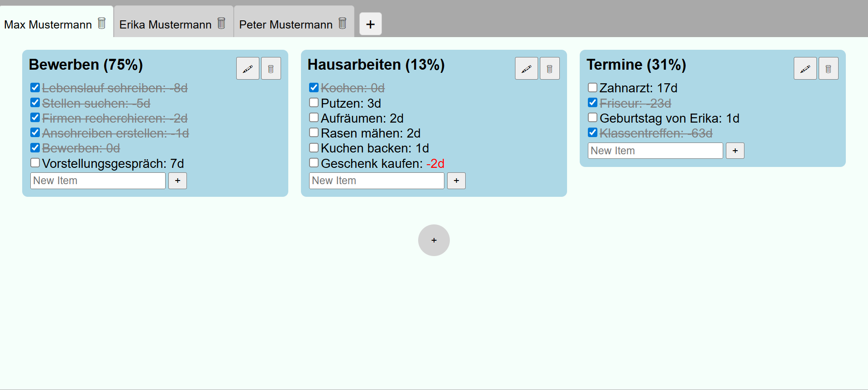Image resolution: width=868 pixels, height=390 pixels.
Task: Add item to Termine with plus button
Action: pos(734,151)
